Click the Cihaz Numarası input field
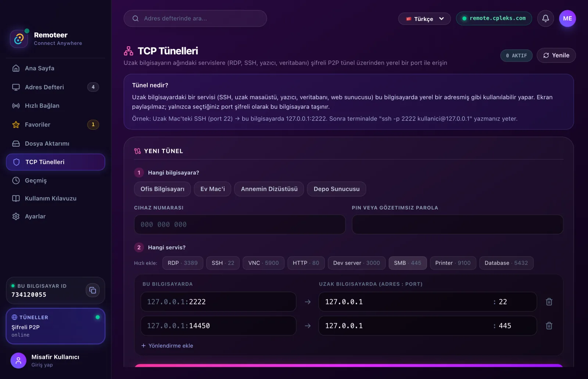 [240, 224]
